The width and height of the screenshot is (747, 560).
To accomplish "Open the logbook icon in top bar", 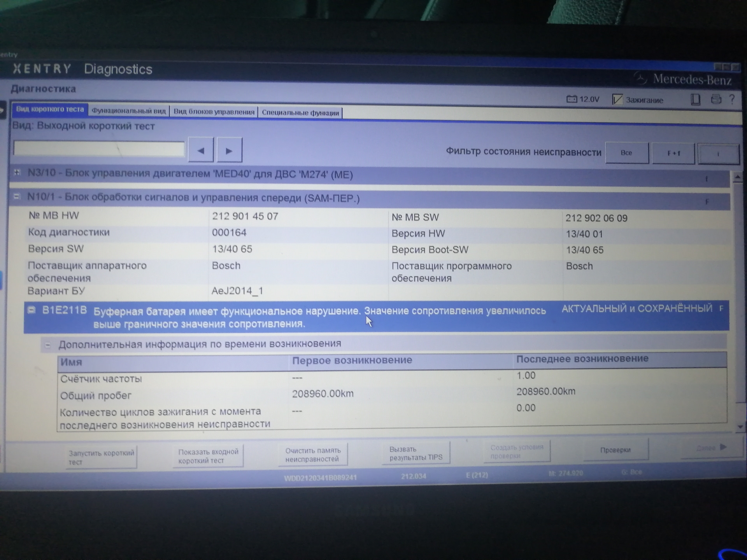I will (695, 100).
